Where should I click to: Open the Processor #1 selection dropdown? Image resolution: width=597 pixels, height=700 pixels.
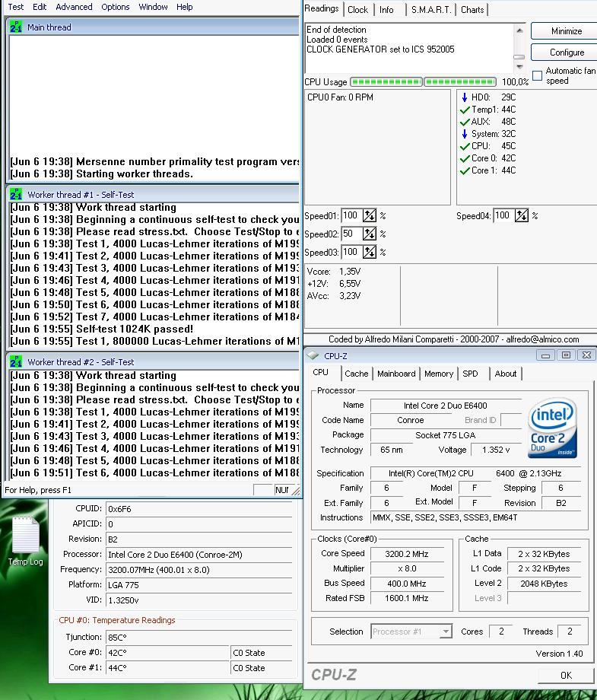tap(412, 632)
